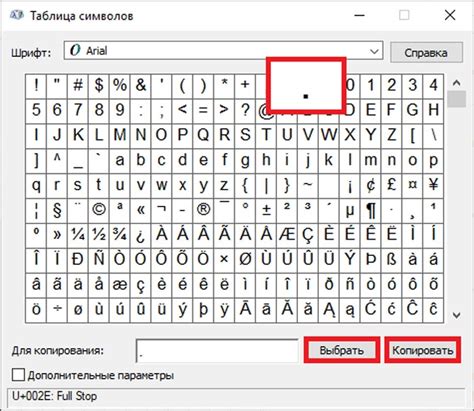Toggle the Дополнительные параметры checkbox

[x=18, y=375]
